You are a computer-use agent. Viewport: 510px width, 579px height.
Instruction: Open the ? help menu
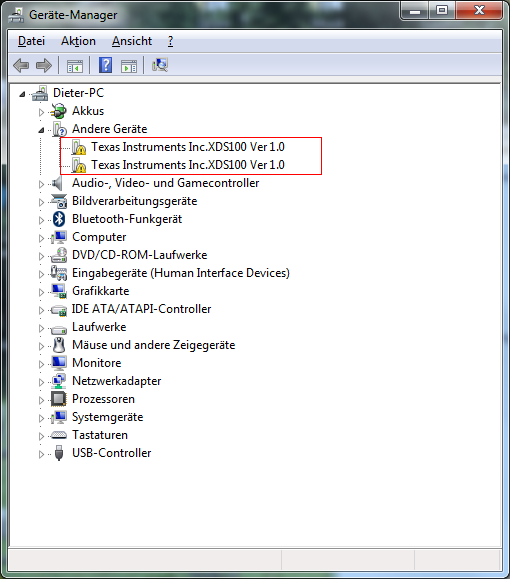170,41
